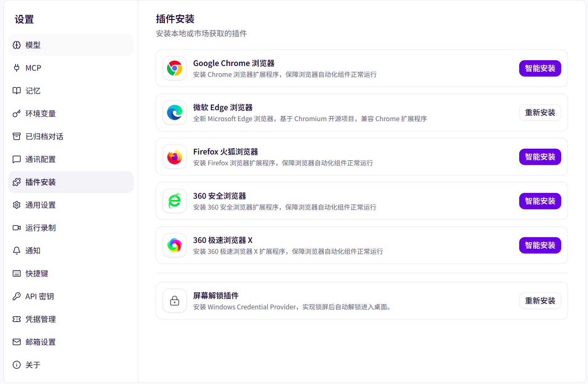Navigate to 凭据管理
Image resolution: width=588 pixels, height=384 pixels.
(71, 319)
